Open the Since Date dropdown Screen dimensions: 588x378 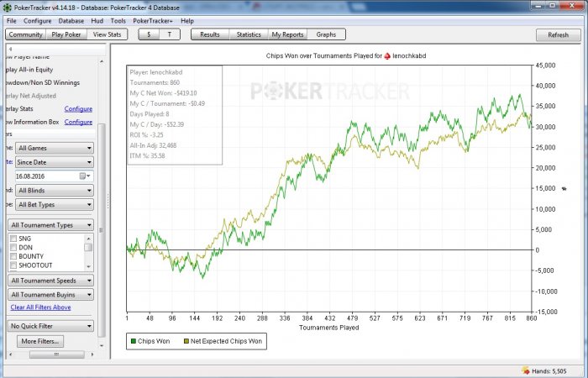tap(55, 162)
